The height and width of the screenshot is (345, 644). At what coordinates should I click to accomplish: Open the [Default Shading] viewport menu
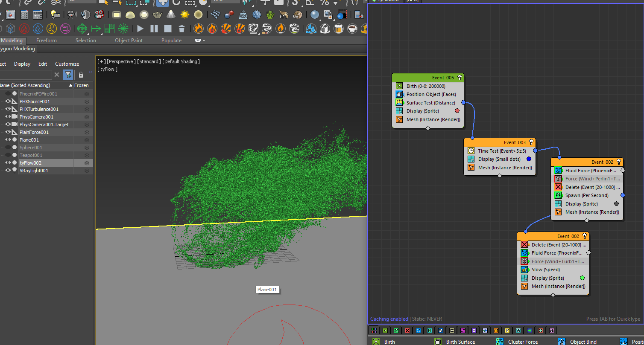[x=181, y=61]
